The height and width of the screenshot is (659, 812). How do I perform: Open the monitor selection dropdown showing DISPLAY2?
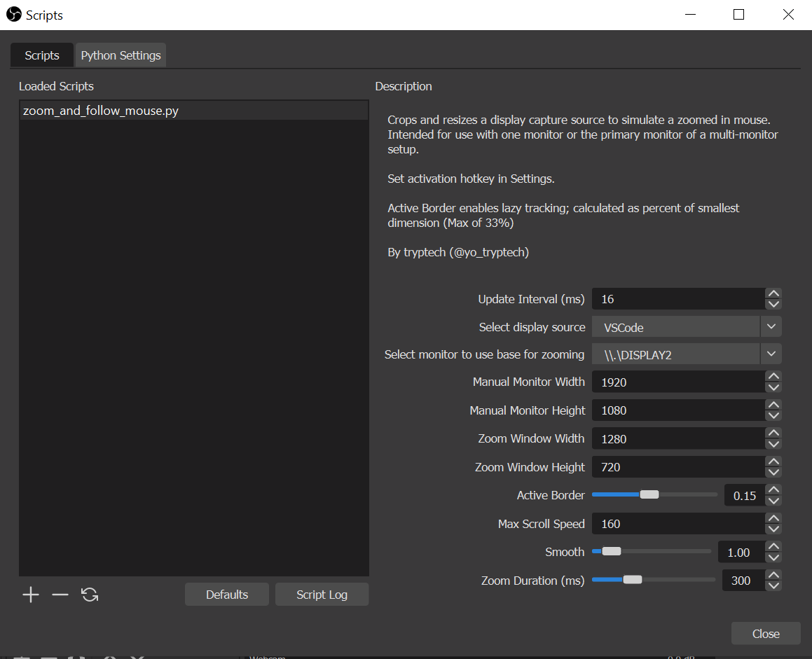[x=686, y=354]
